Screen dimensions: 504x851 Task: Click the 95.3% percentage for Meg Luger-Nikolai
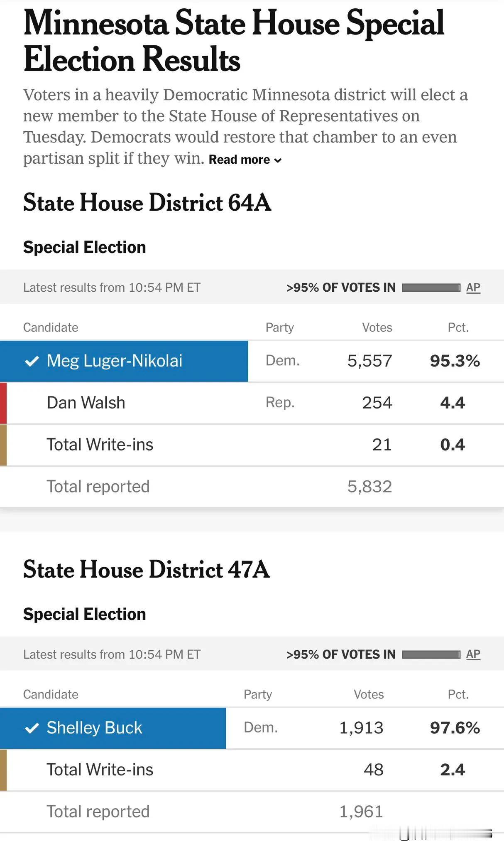[455, 361]
